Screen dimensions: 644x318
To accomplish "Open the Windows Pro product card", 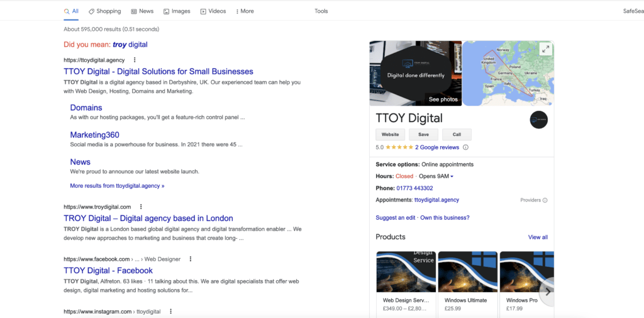I will [x=526, y=284].
